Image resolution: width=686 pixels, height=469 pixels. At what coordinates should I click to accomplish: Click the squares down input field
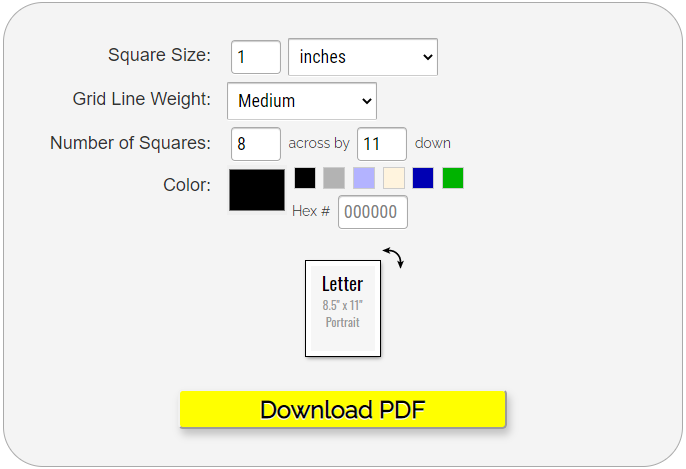tap(382, 144)
